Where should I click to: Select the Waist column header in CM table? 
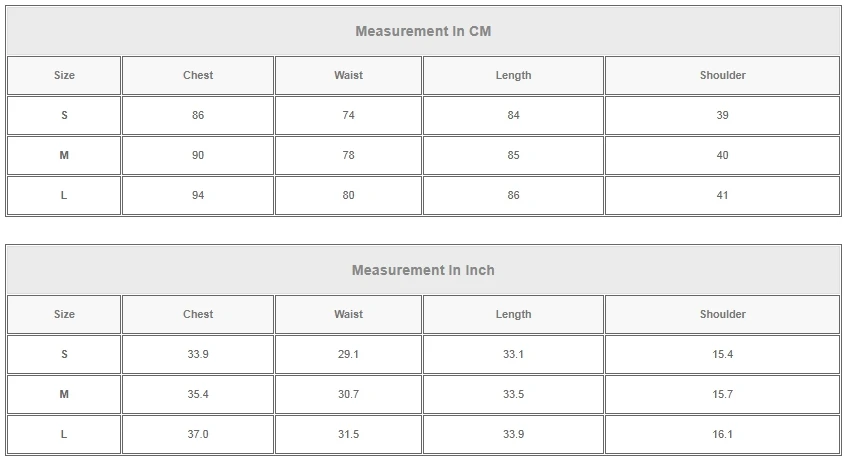point(348,75)
